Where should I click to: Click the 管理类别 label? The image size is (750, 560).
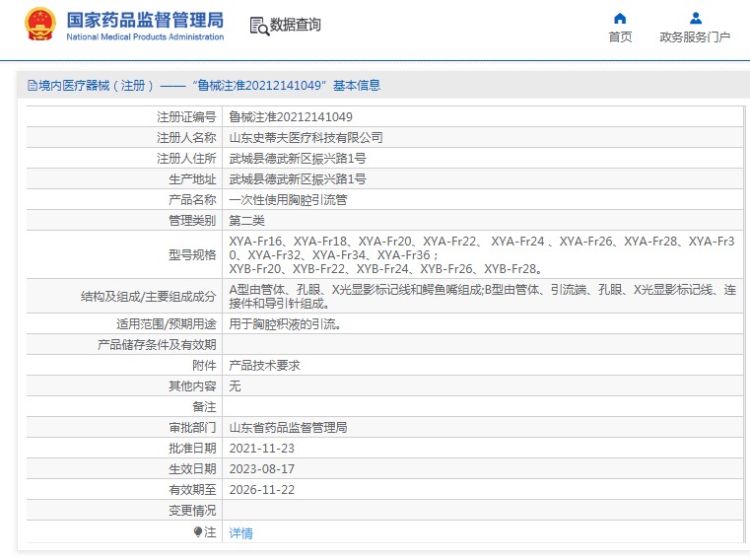tap(192, 221)
